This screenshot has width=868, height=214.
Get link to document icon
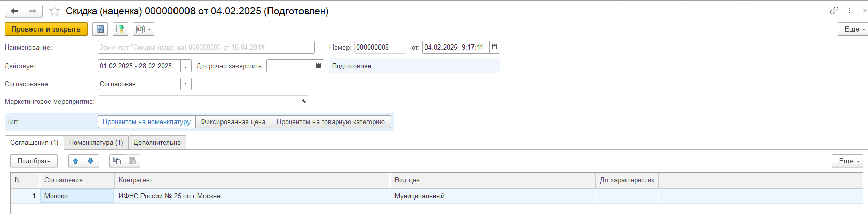pos(834,10)
